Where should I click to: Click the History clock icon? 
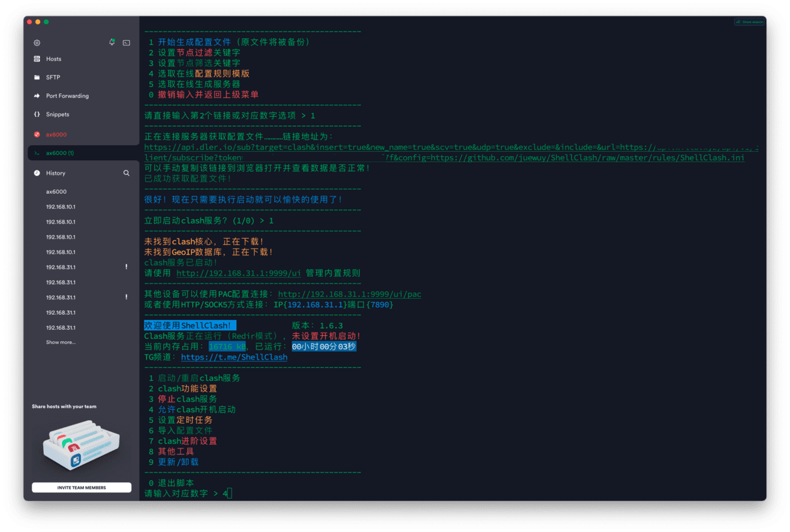36,172
